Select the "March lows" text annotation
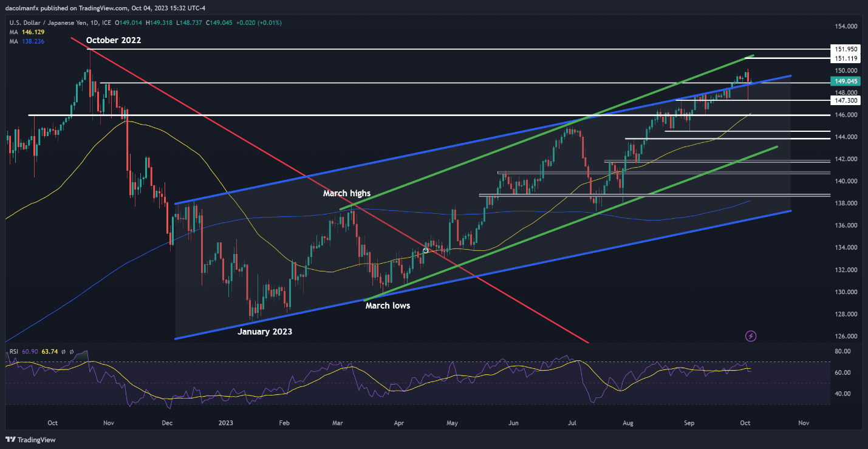 (388, 306)
